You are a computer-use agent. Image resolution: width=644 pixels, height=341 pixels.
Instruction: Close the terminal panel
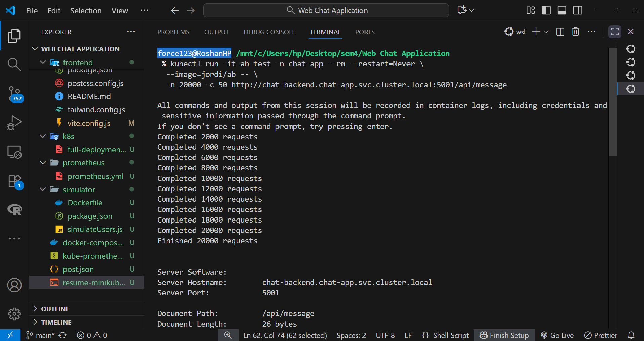(631, 32)
